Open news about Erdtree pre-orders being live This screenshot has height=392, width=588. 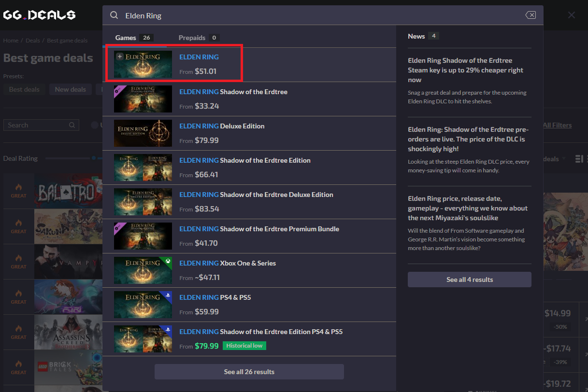[468, 139]
